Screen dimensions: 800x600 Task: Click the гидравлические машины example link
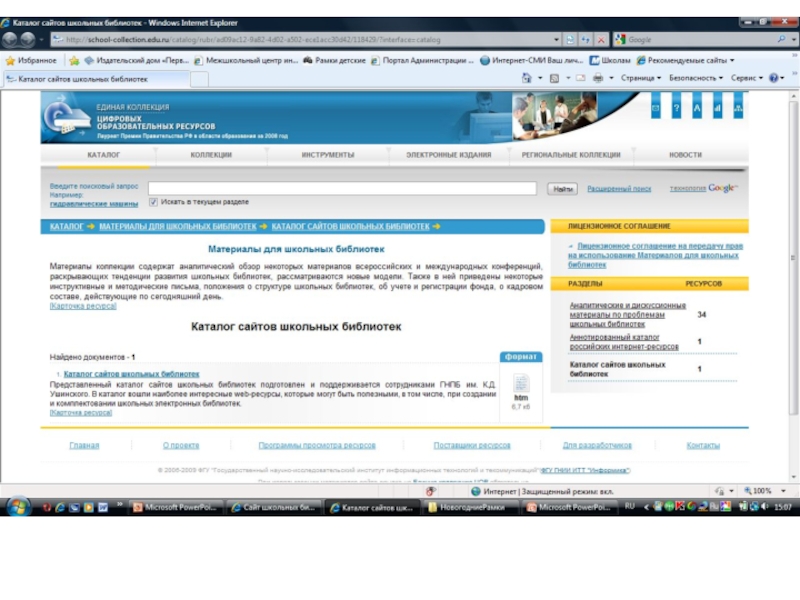tap(94, 204)
